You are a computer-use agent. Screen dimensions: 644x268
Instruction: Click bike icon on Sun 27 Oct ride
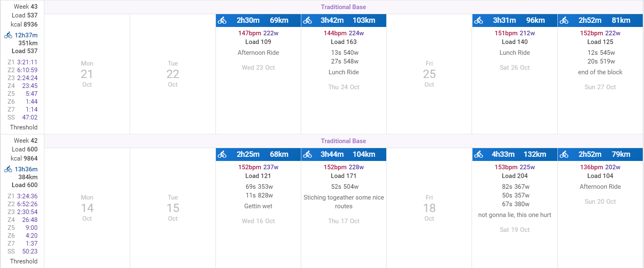pyautogui.click(x=564, y=20)
